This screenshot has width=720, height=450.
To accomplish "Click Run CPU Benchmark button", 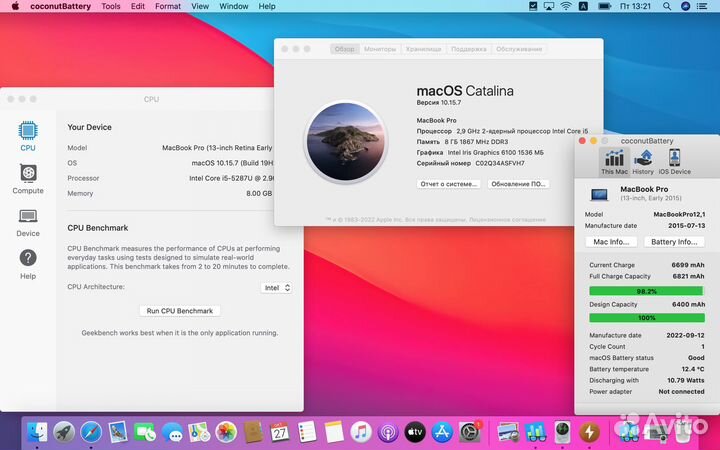I will (x=180, y=311).
